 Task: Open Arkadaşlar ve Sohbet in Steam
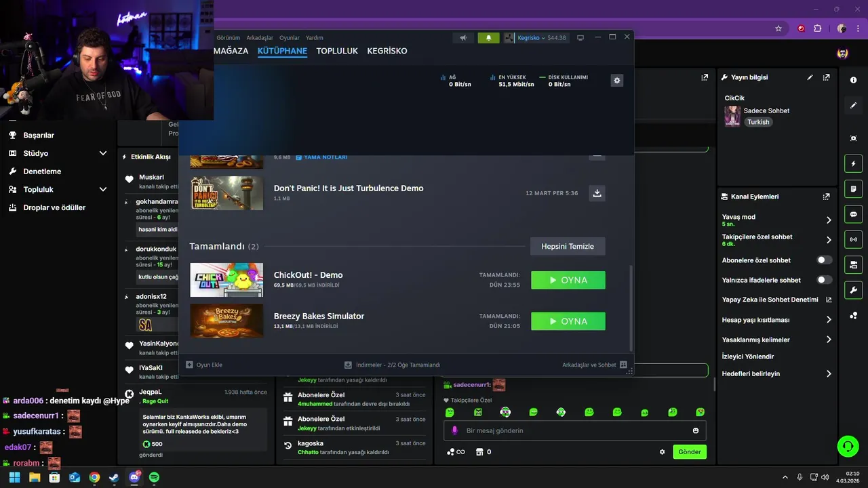593,365
